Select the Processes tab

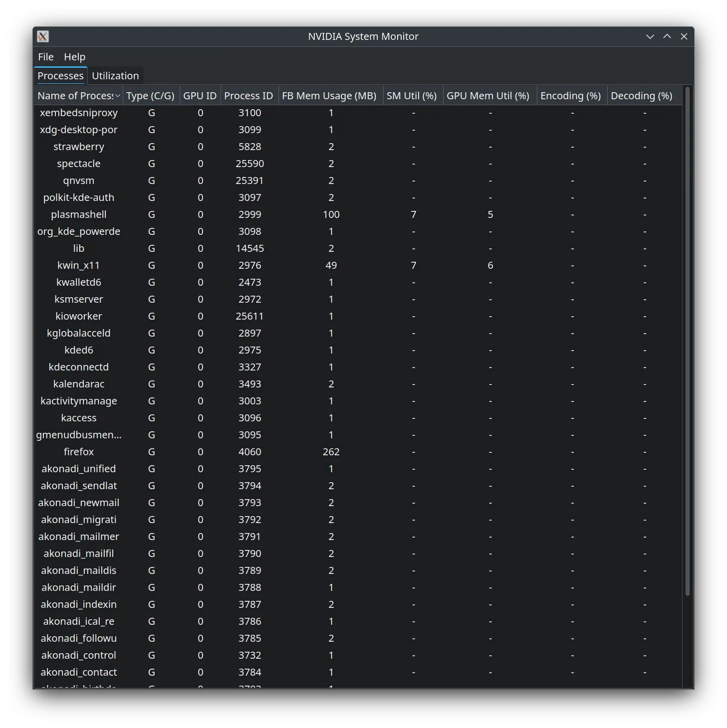pyautogui.click(x=60, y=76)
